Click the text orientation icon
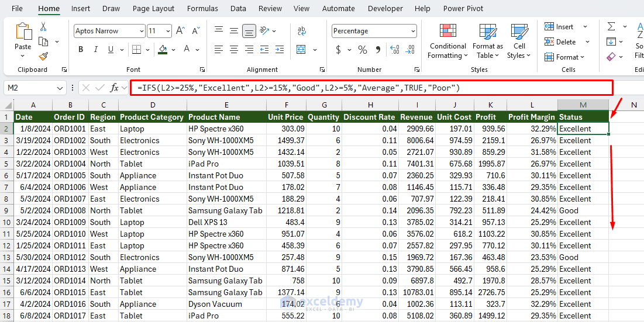The height and width of the screenshot is (322, 644). (x=265, y=30)
